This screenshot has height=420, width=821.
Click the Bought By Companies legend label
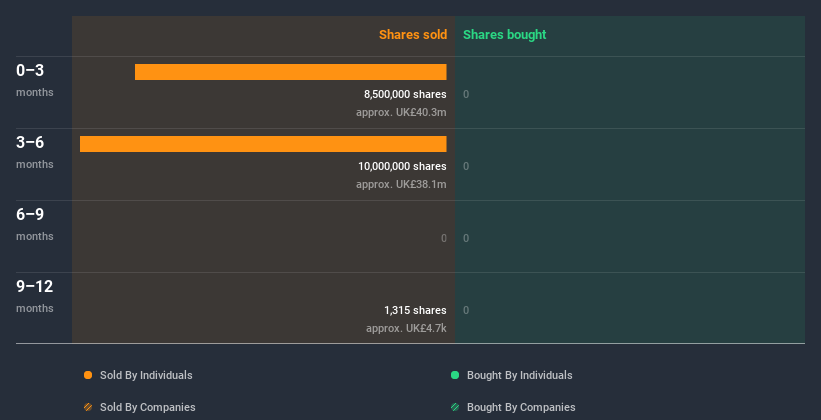pos(521,407)
